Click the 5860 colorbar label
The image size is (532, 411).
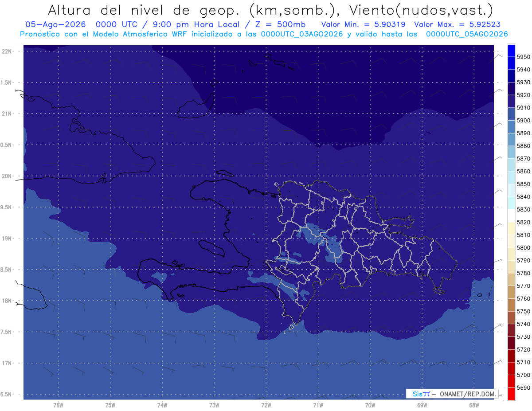point(524,171)
